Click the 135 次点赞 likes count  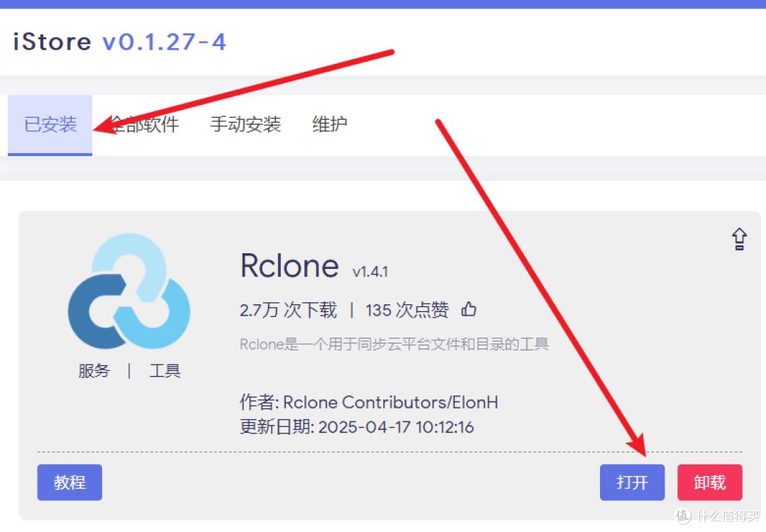click(407, 310)
